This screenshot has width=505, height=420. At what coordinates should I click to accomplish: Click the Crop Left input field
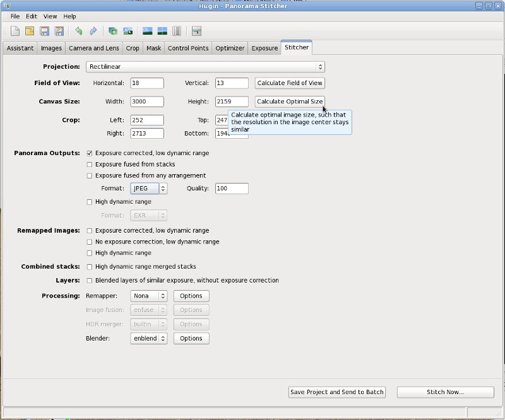[x=147, y=120]
